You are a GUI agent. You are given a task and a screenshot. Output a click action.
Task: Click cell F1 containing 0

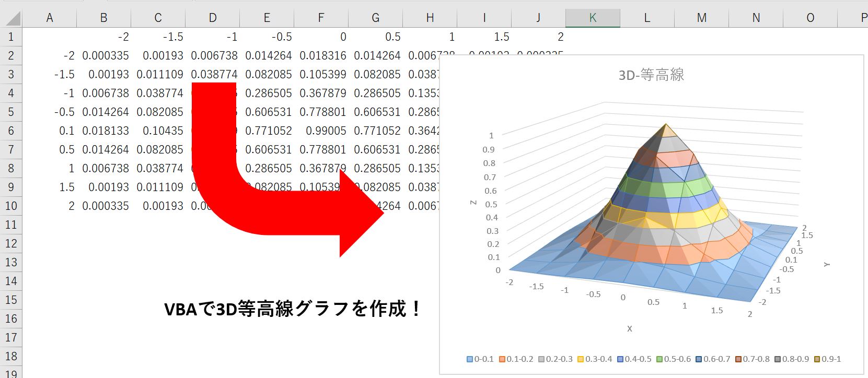click(x=321, y=37)
